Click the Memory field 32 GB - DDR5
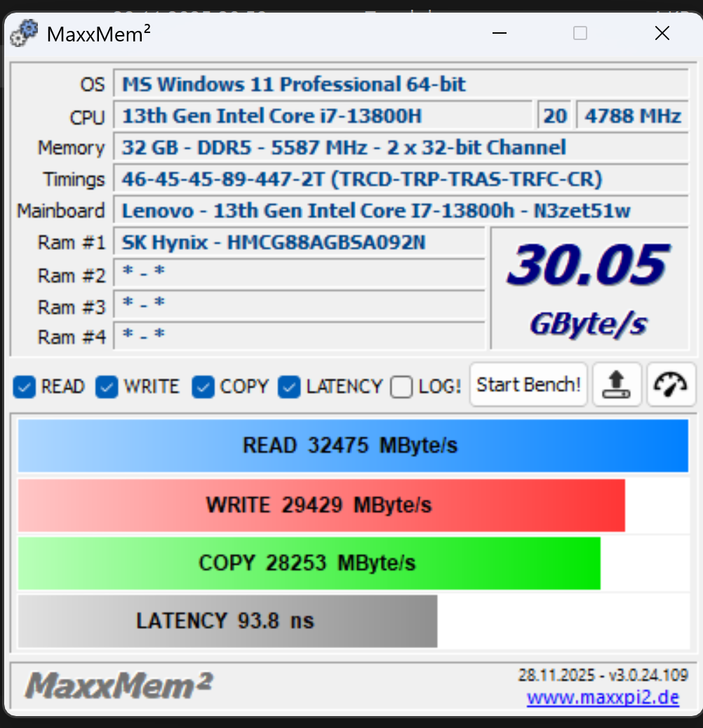The image size is (703, 728). (401, 147)
